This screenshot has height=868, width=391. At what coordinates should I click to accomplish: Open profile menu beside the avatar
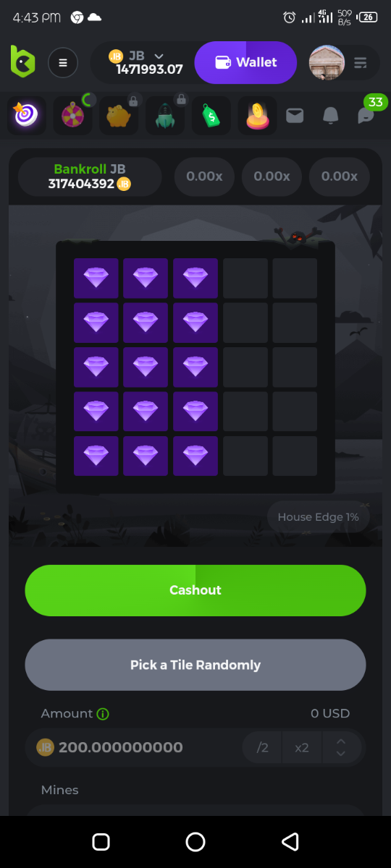coord(361,63)
